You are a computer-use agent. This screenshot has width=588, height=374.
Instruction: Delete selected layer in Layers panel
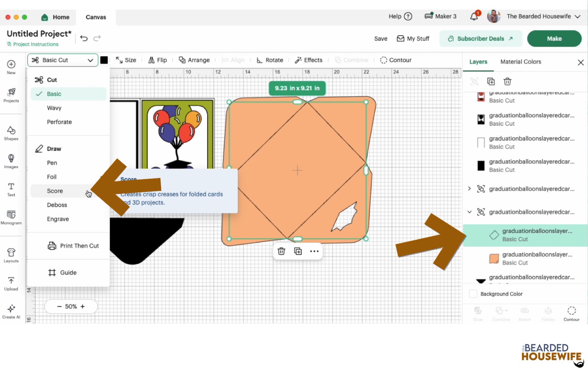click(x=507, y=81)
